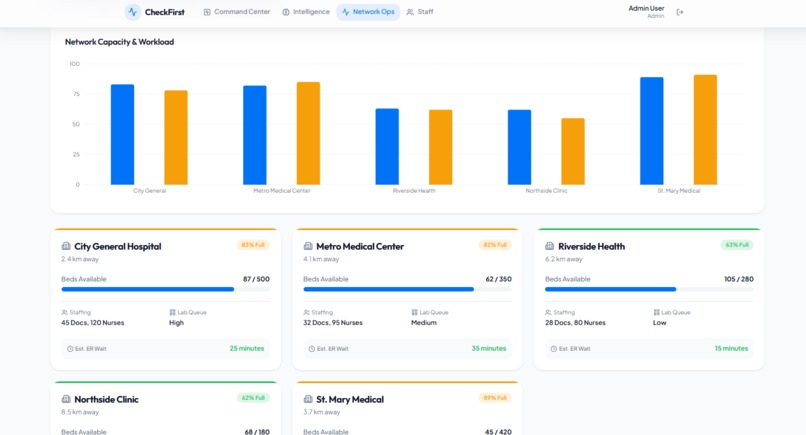Open the St. Mary Medical card title
Image resolution: width=806 pixels, height=435 pixels.
click(x=350, y=400)
